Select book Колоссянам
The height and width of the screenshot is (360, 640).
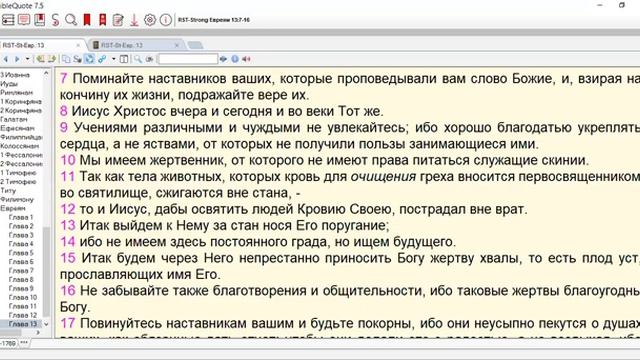[20, 146]
